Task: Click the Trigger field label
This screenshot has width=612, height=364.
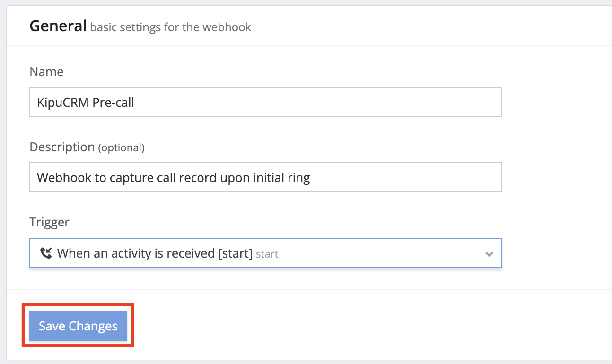Action: tap(49, 222)
